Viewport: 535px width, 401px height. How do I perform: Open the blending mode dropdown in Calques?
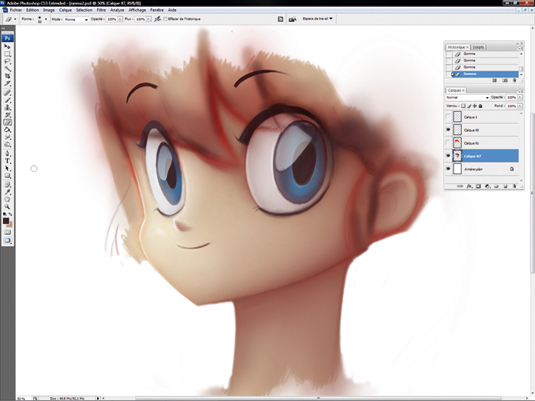pos(467,97)
